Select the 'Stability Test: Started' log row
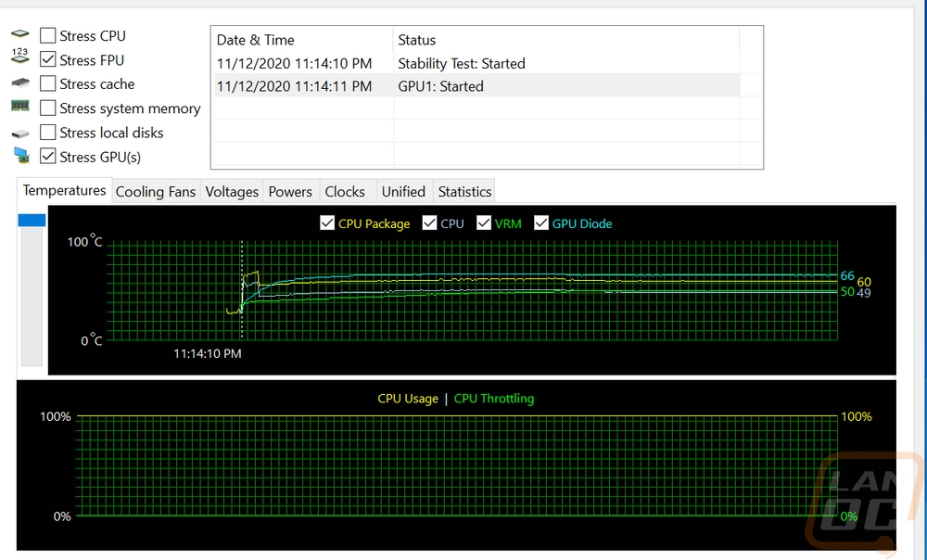The height and width of the screenshot is (560, 927). (x=476, y=63)
